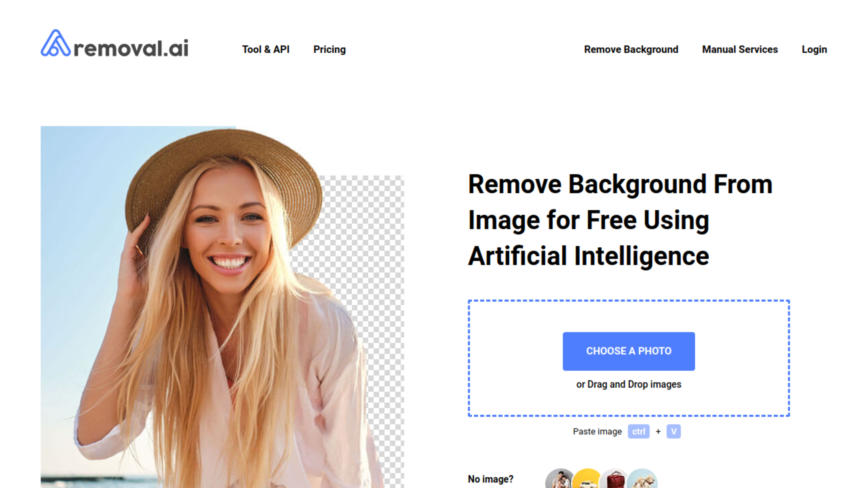The height and width of the screenshot is (488, 868).
Task: Select the 'CHOOSE A PHOTO' button
Action: [x=629, y=351]
